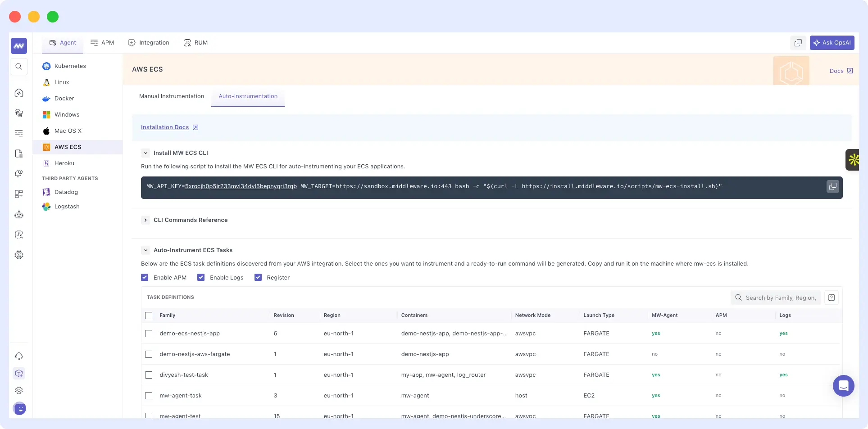868x429 pixels.
Task: Select Linux agent in the list
Action: pos(77,82)
